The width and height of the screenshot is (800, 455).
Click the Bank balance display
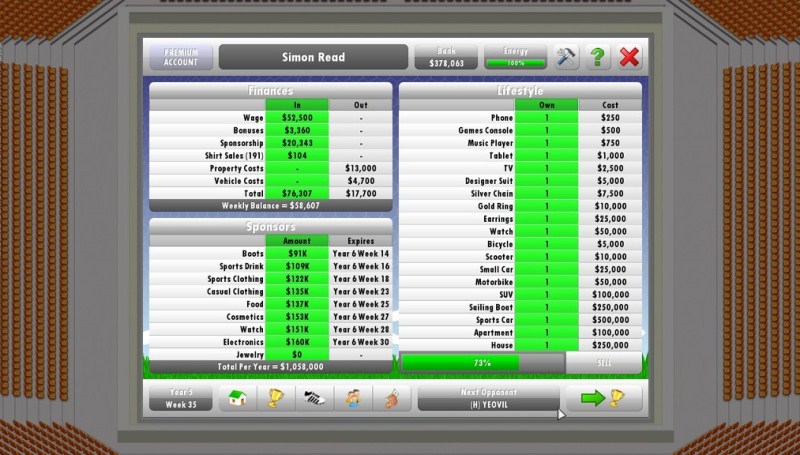click(x=446, y=57)
